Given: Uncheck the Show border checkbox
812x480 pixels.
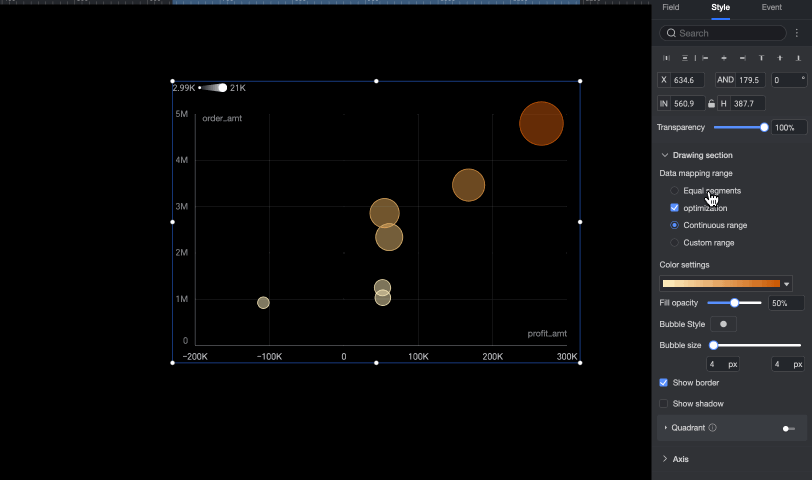Looking at the screenshot, I should 663,383.
